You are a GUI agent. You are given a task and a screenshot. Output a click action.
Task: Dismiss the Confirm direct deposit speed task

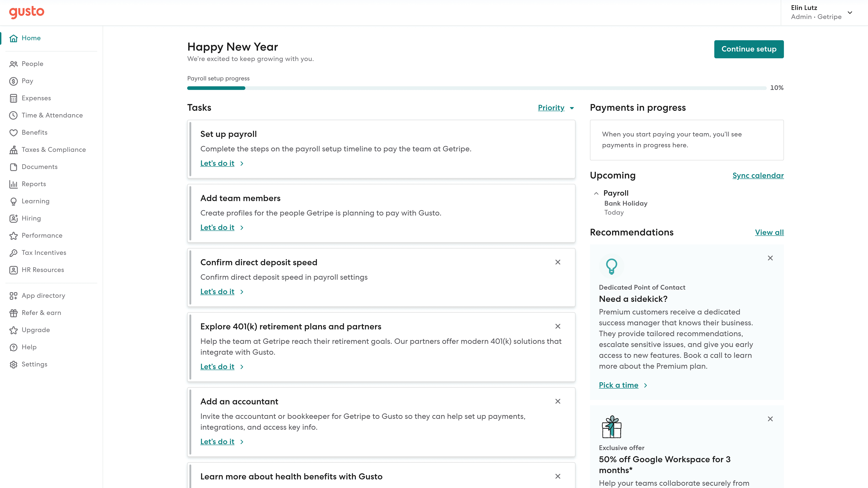(558, 262)
